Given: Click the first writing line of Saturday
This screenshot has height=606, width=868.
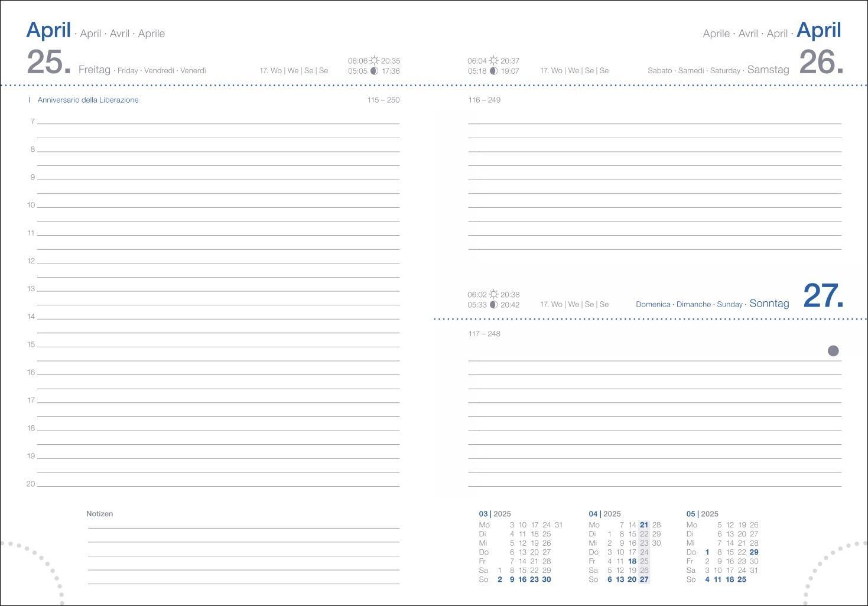Looking at the screenshot, I should point(655,123).
